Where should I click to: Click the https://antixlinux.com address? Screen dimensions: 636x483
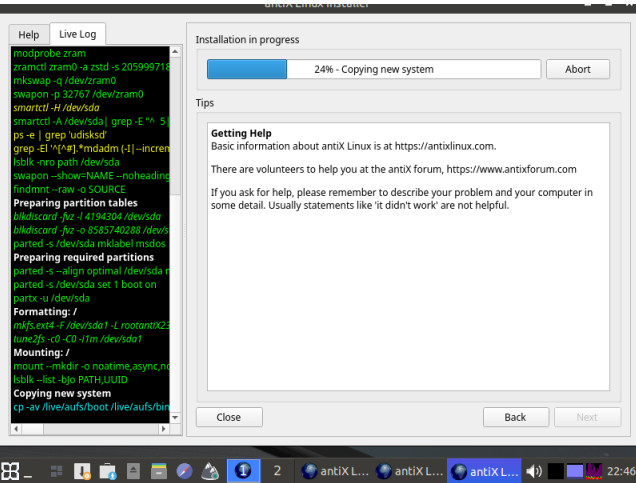[x=445, y=146]
